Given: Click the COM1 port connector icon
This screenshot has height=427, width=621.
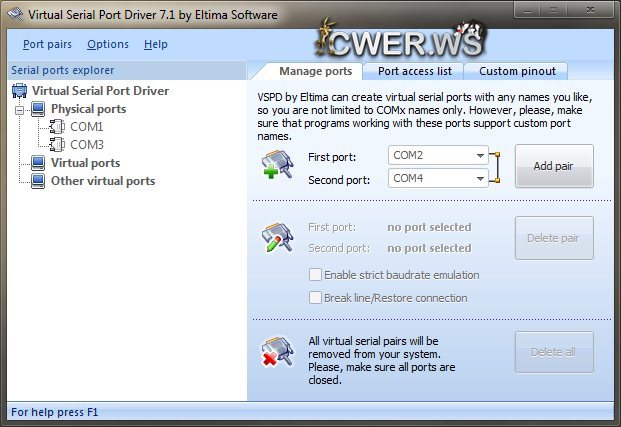Looking at the screenshot, I should point(57,127).
